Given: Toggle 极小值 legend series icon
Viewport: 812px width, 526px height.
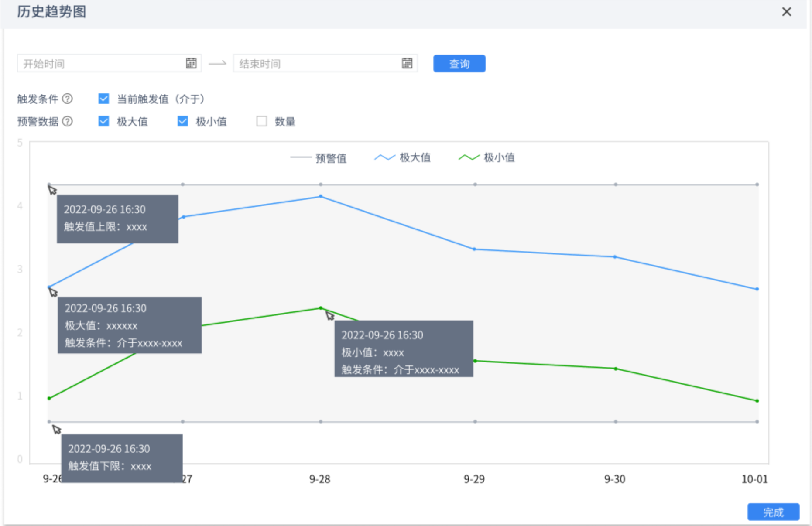Looking at the screenshot, I should [469, 157].
